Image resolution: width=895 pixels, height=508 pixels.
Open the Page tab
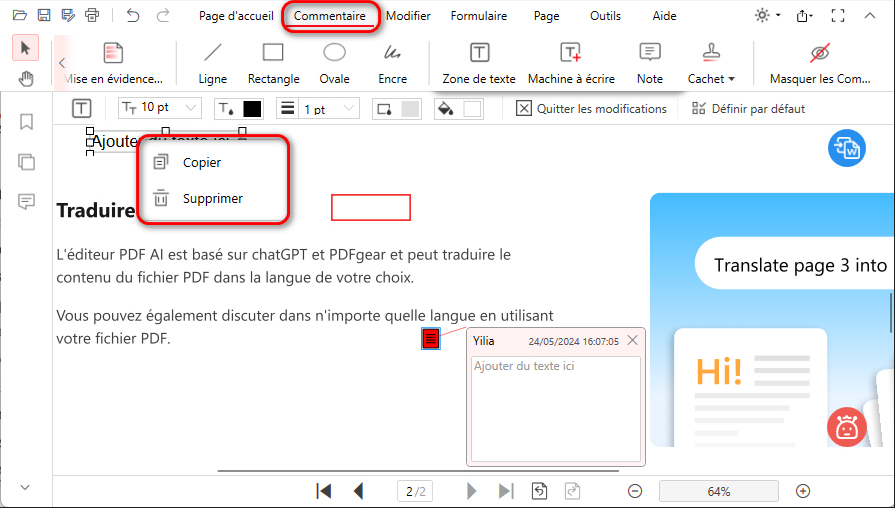tap(546, 16)
